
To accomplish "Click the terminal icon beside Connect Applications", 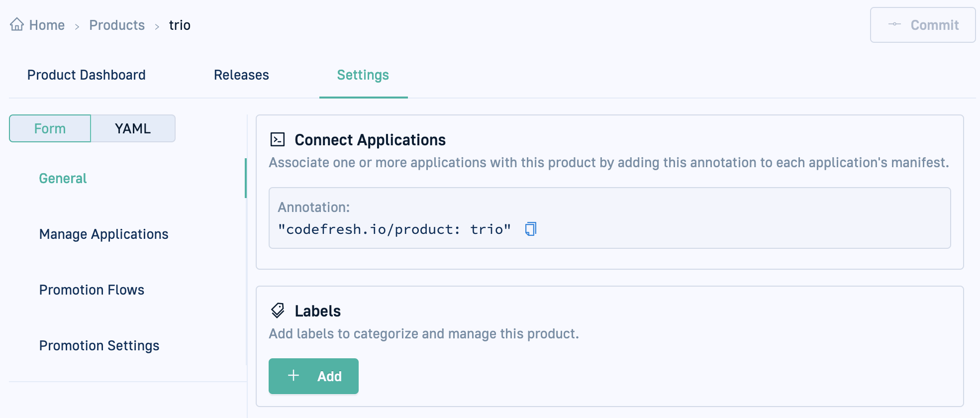I will 277,140.
